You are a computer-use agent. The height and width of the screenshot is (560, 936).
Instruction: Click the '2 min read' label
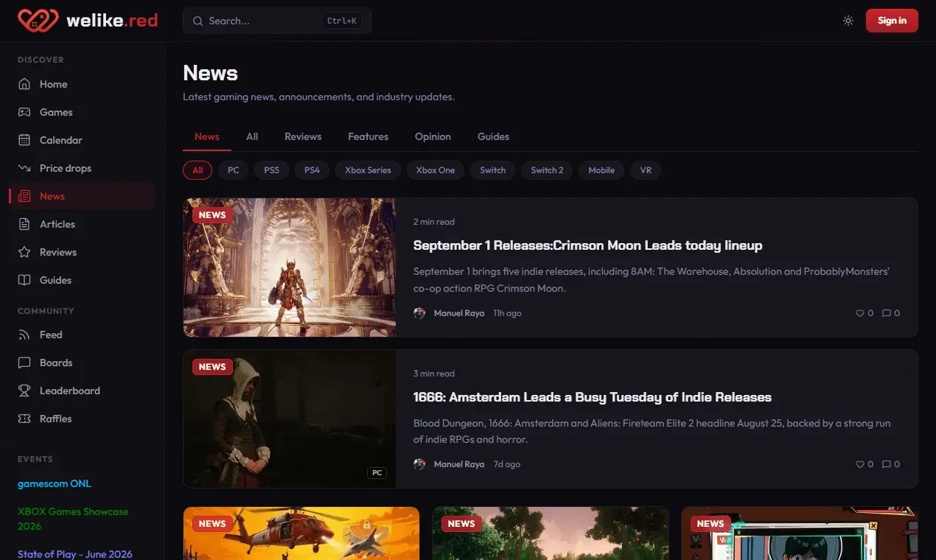click(x=434, y=222)
